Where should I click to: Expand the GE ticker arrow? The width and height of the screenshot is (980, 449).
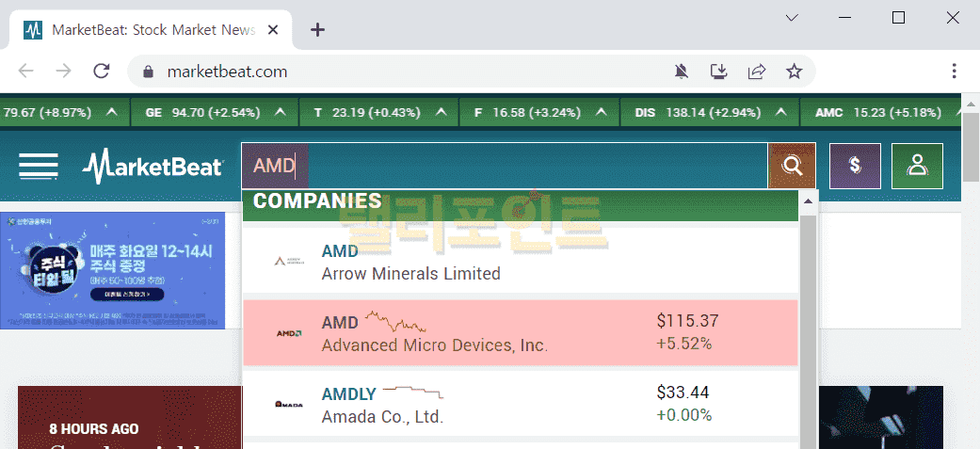pyautogui.click(x=280, y=113)
